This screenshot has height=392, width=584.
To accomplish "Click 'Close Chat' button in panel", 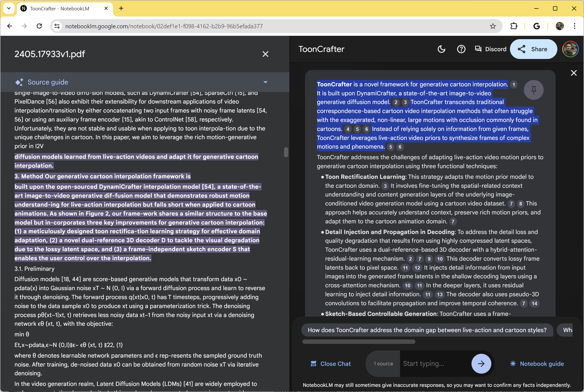I will (330, 363).
